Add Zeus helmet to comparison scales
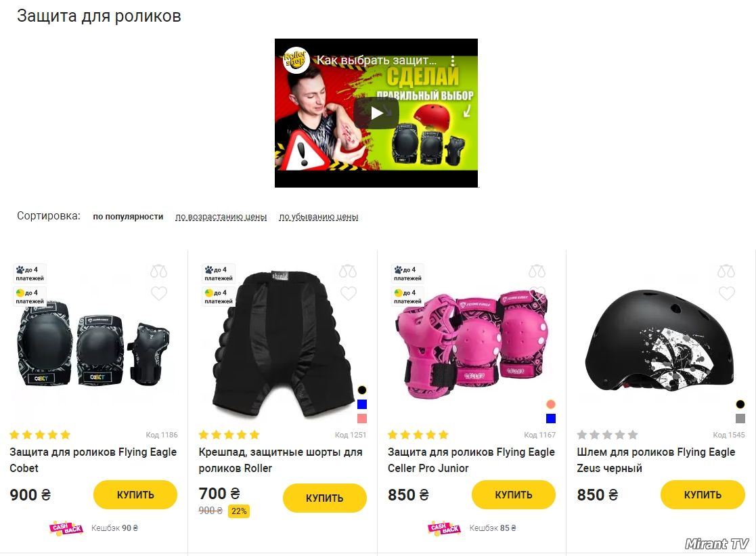The image size is (756, 556). coord(726,272)
